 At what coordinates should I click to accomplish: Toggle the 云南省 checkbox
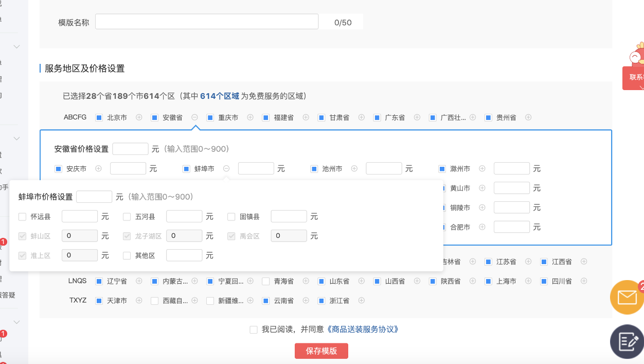265,301
